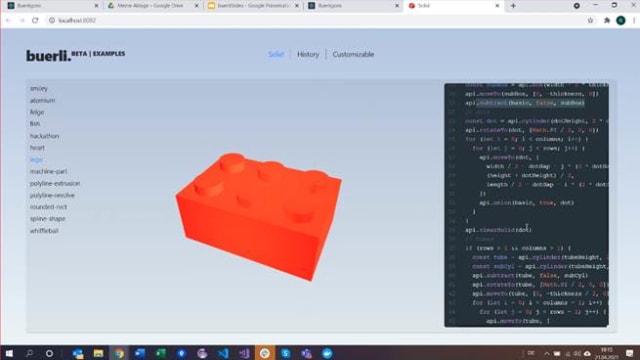This screenshot has height=360, width=640.
Task: Open the Customizable examples section
Action: (x=353, y=54)
